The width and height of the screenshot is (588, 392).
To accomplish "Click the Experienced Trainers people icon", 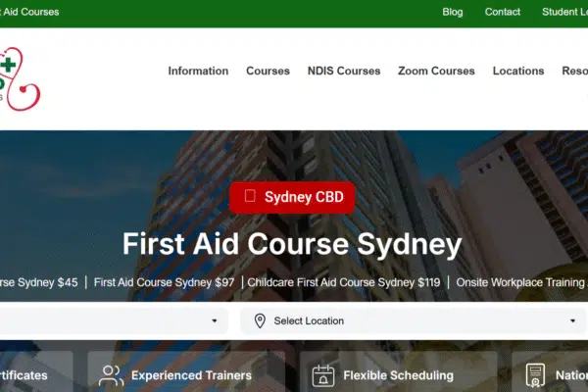I will (111, 375).
